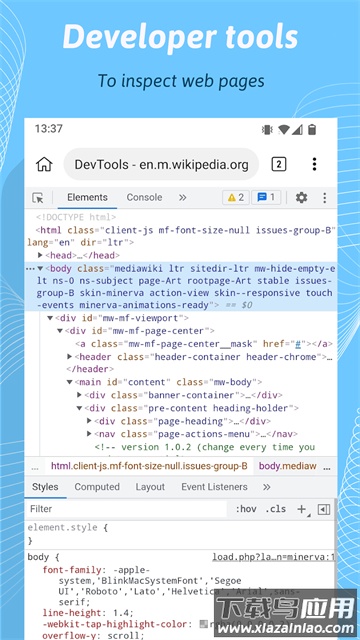This screenshot has height=640, width=360.
Task: Click the warnings counter badge showing 2
Action: (x=236, y=198)
